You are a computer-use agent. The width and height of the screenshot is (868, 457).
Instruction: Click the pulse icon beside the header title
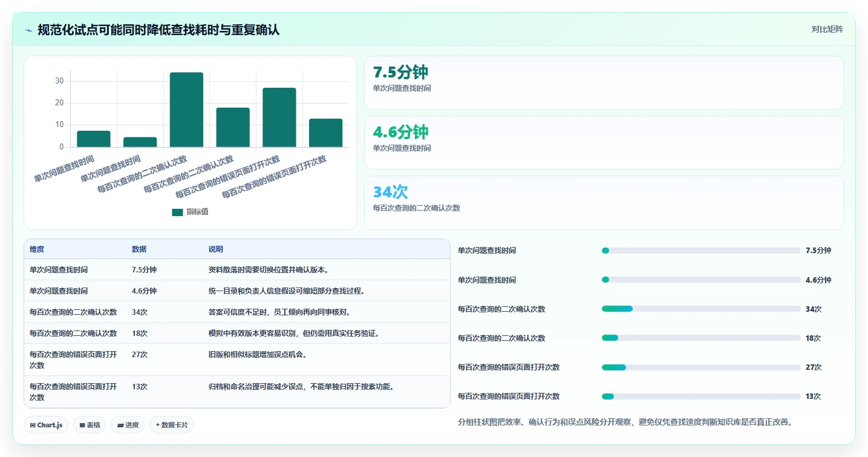[x=29, y=30]
